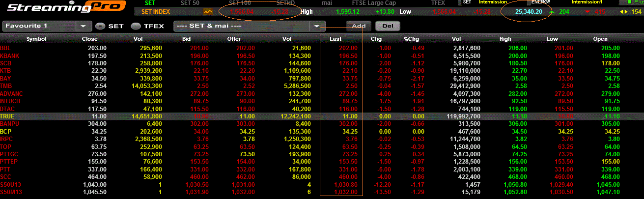
Task: Click the Bid column header
Action: click(186, 39)
